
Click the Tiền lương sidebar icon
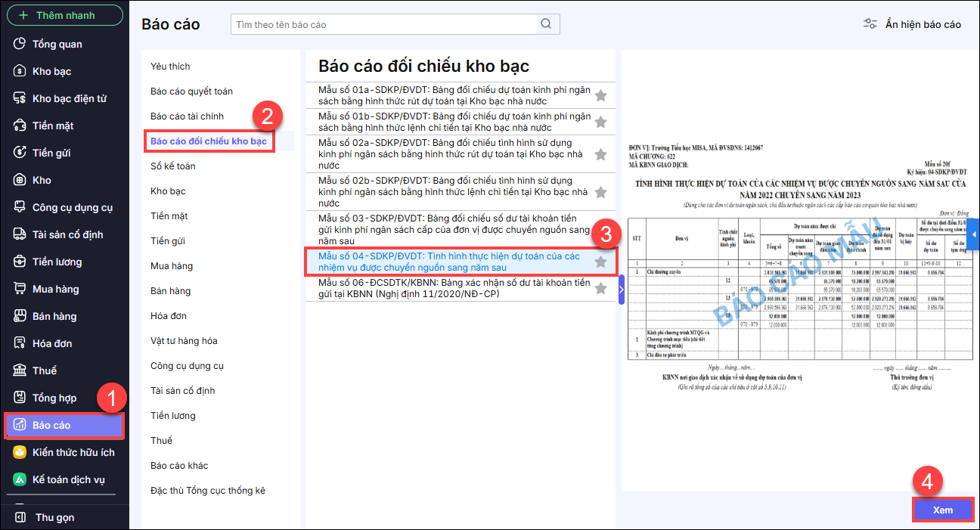tap(20, 262)
